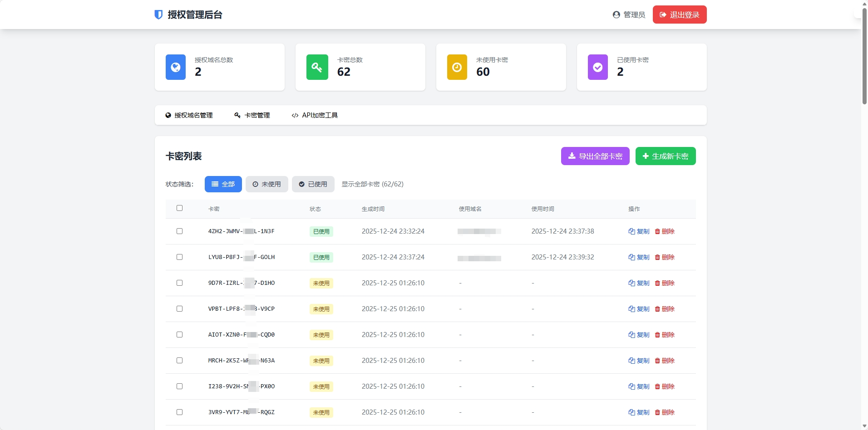
Task: Click the shield logo beside 授权管理后台
Action: click(x=158, y=15)
